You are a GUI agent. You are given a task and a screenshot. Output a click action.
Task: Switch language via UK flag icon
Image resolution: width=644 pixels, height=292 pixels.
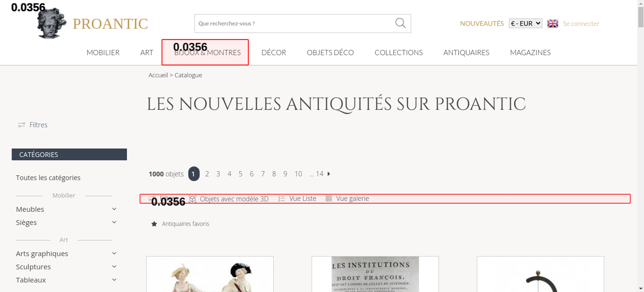point(553,23)
